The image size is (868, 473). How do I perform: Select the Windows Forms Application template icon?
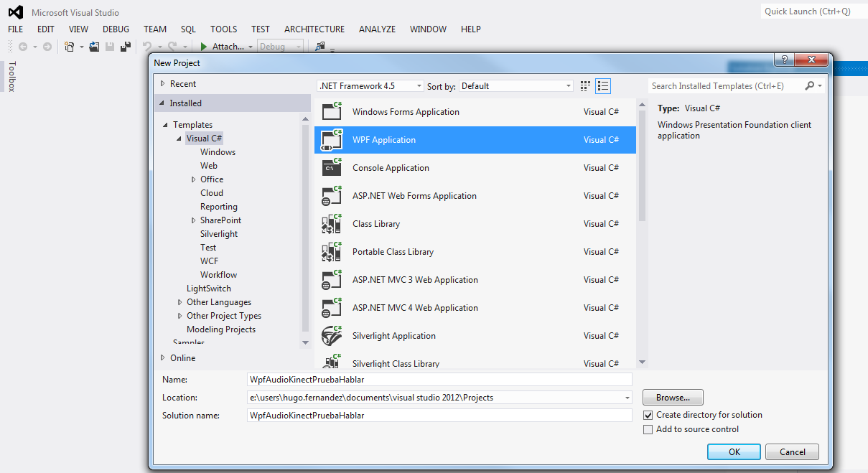(x=332, y=112)
